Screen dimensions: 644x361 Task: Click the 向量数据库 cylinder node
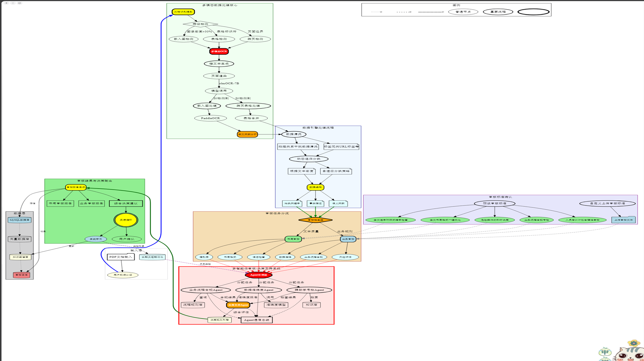pos(20,239)
